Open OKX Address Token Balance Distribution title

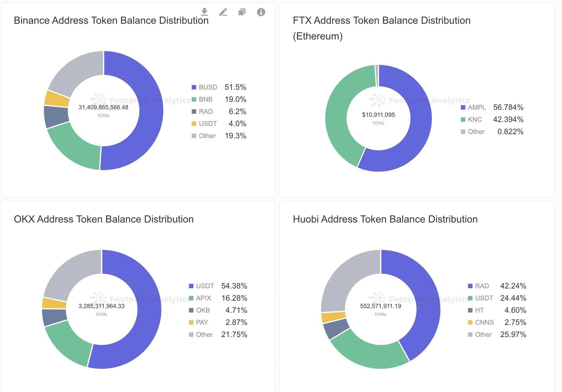(x=104, y=219)
